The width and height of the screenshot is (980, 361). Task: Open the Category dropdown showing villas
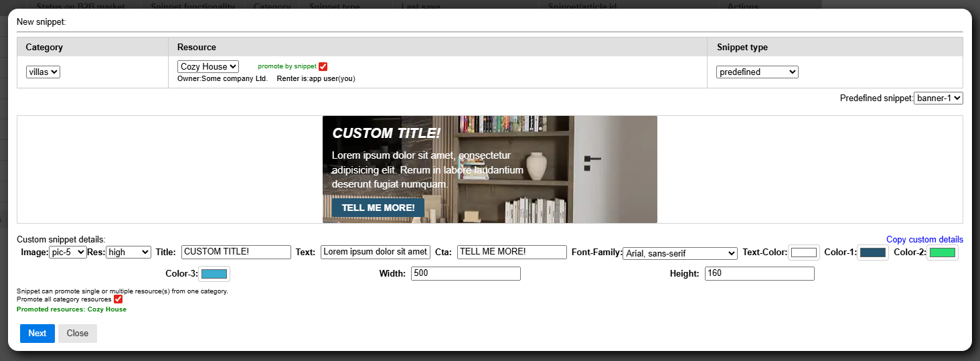click(x=43, y=72)
